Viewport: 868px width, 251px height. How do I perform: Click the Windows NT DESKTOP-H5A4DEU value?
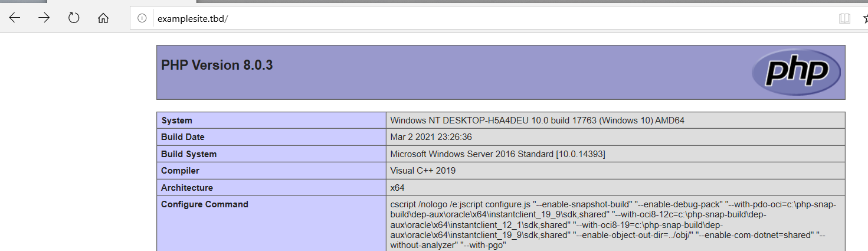pyautogui.click(x=537, y=120)
